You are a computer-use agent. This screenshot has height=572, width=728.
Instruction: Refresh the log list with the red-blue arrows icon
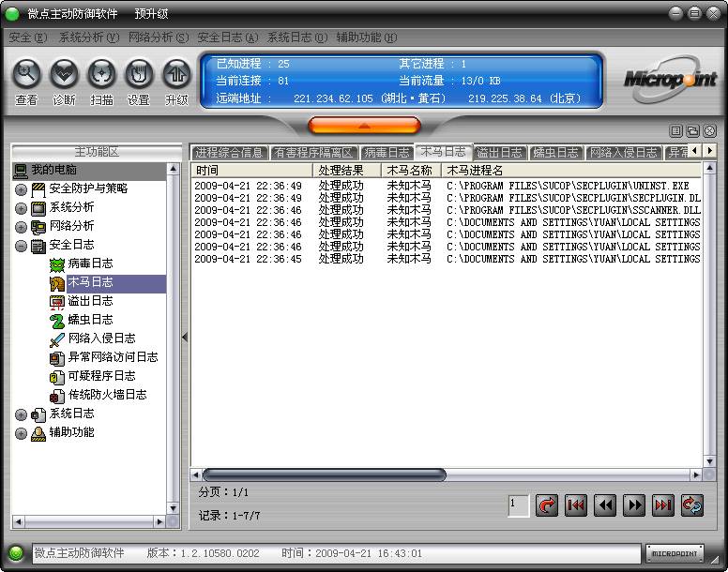pyautogui.click(x=692, y=505)
